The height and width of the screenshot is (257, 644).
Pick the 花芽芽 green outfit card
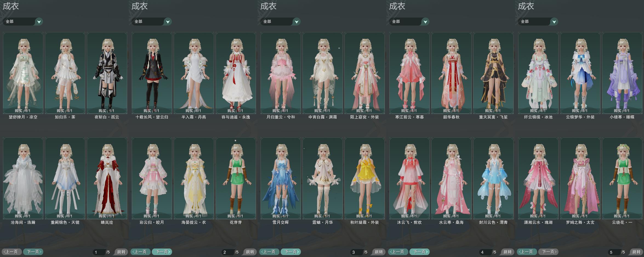(236, 178)
